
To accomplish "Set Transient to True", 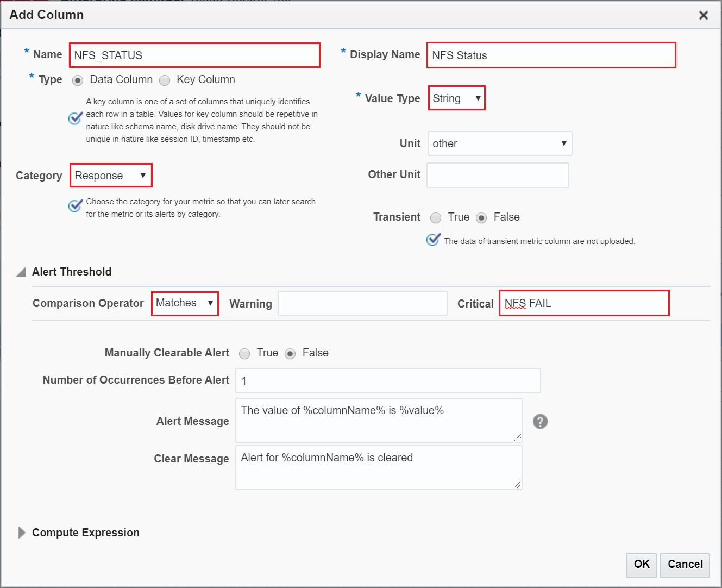I will point(436,218).
